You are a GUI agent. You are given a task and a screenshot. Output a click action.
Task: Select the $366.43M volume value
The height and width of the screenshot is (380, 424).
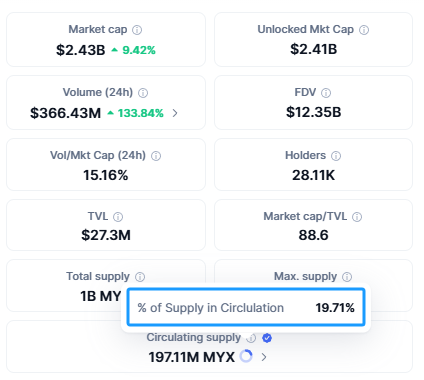[x=66, y=113]
